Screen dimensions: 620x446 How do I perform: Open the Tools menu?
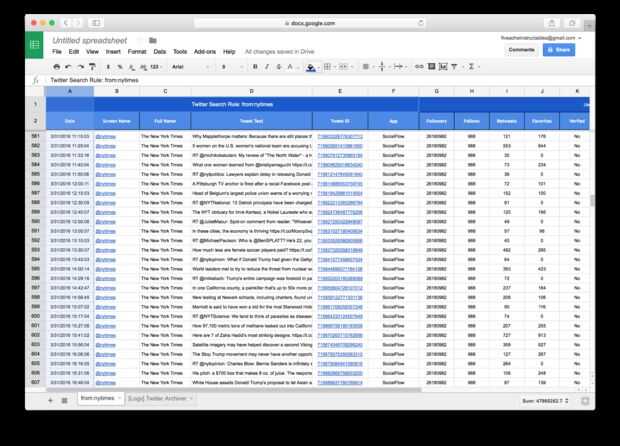point(180,52)
